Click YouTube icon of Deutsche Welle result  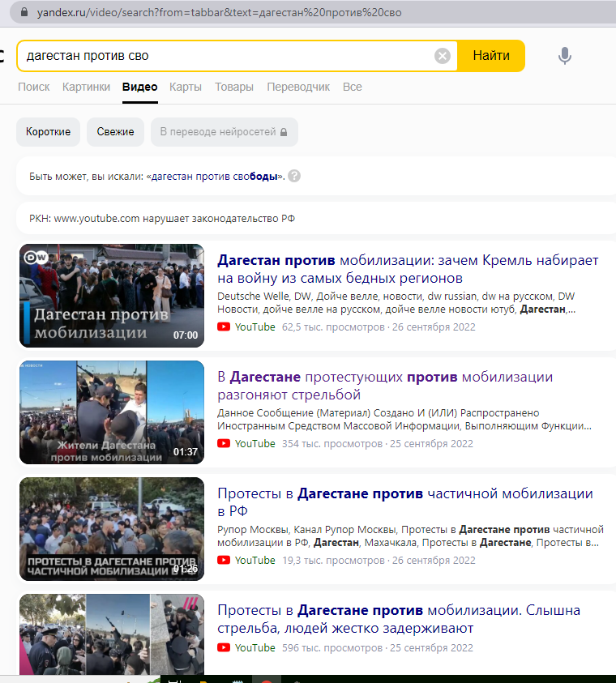pos(224,327)
